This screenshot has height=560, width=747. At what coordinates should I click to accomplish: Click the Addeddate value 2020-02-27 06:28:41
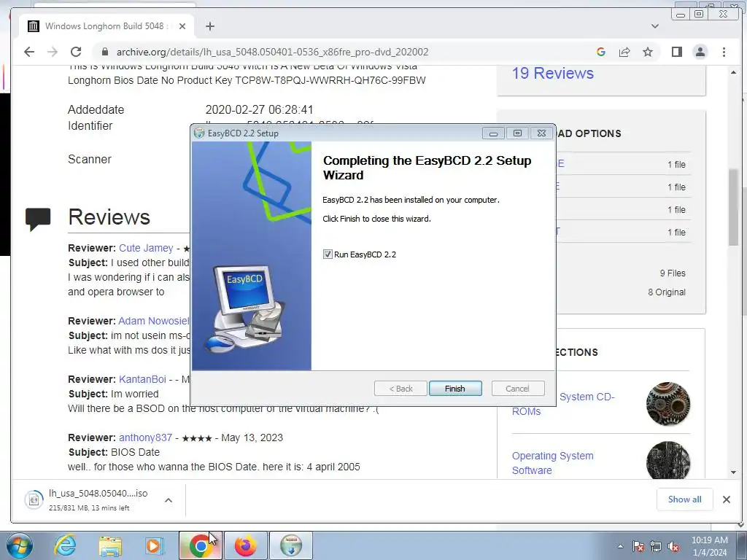pos(259,110)
